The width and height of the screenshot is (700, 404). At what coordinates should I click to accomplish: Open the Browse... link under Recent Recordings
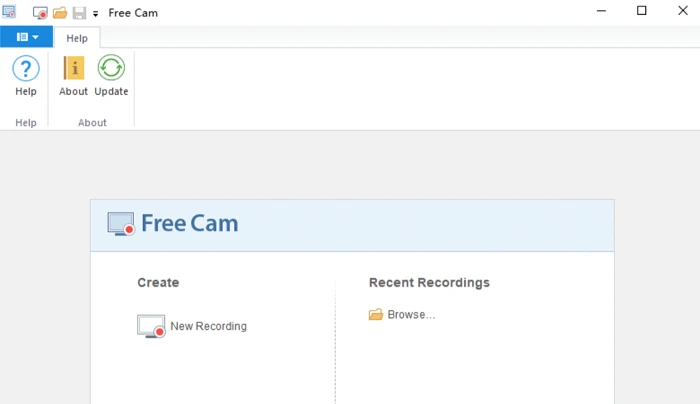point(411,315)
